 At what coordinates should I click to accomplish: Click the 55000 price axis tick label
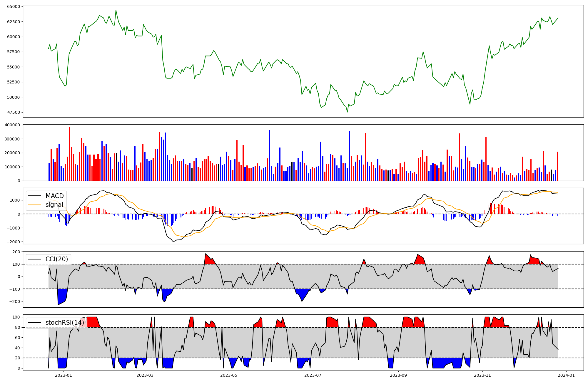13,67
